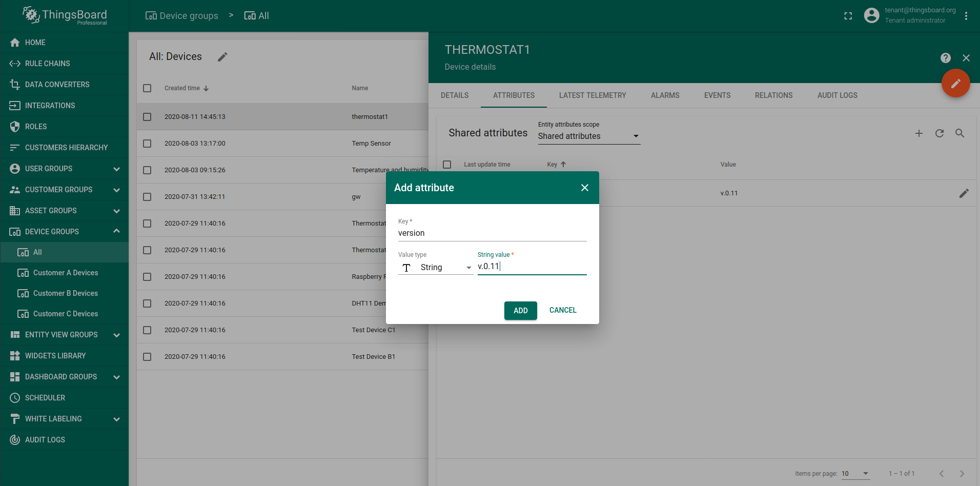Check the Raspberry row checkbox

[x=147, y=277]
